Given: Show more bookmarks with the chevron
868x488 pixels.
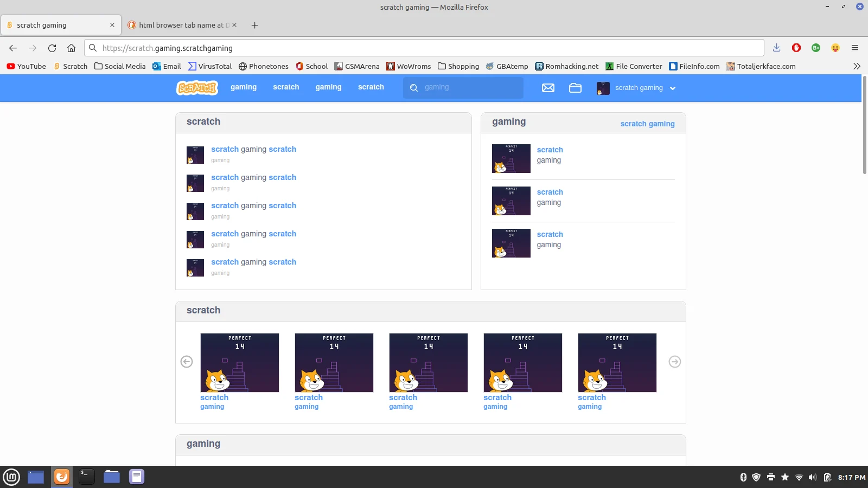Looking at the screenshot, I should click(x=857, y=66).
